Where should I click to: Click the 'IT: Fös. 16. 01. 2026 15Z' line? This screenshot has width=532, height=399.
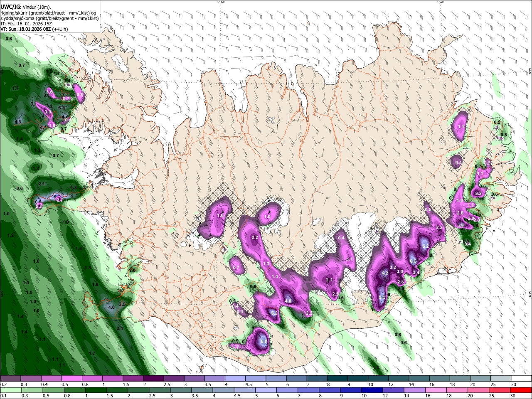(x=26, y=24)
